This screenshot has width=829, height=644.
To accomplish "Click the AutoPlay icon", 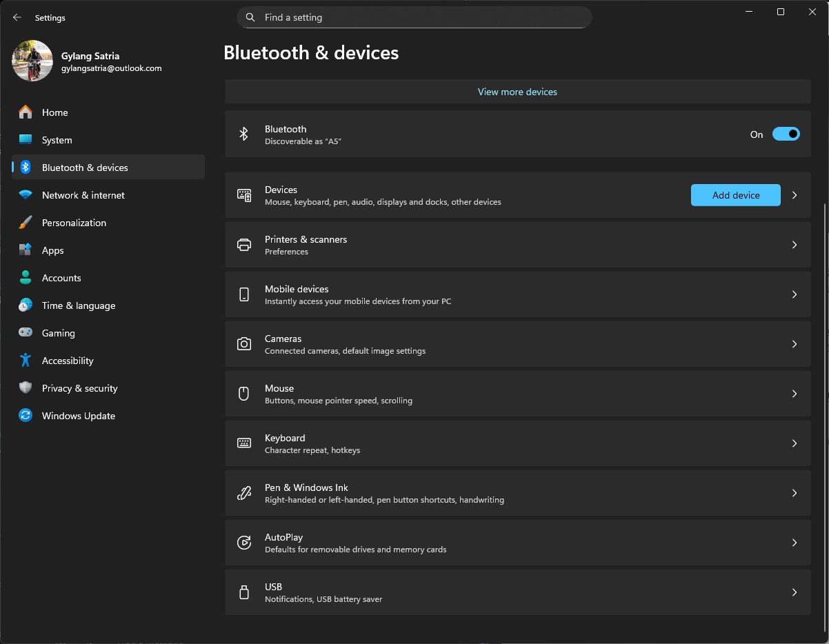I will (x=244, y=543).
